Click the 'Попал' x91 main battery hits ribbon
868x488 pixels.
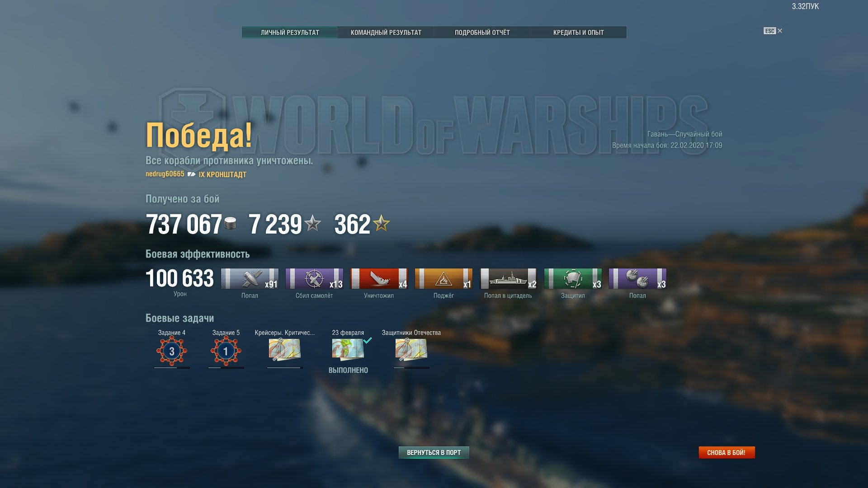(250, 279)
